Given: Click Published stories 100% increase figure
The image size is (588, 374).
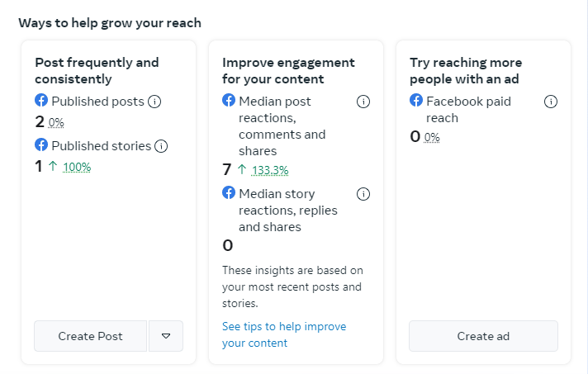Looking at the screenshot, I should [77, 167].
